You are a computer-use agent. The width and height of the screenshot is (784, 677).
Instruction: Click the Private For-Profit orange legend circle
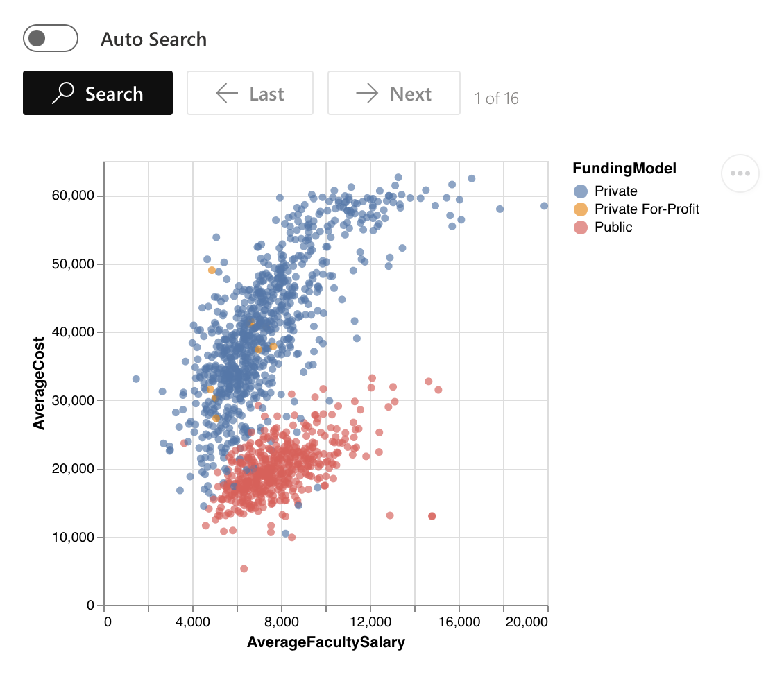(581, 209)
